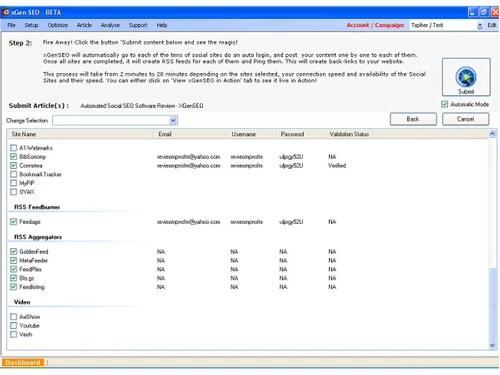Uncheck the Blo.gs aggregator checkbox
Image resolution: width=500 pixels, height=375 pixels.
click(x=13, y=278)
